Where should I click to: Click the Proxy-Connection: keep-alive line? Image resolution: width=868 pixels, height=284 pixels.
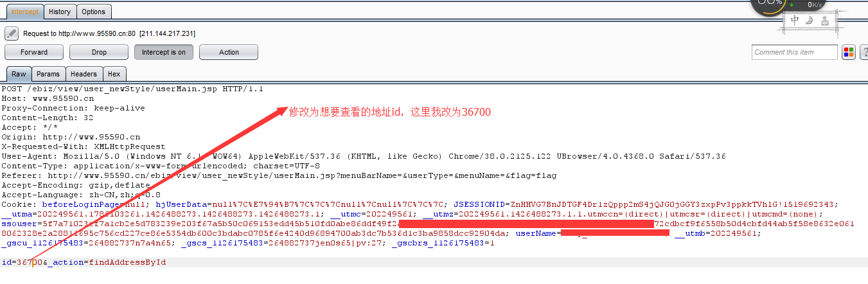(x=73, y=108)
